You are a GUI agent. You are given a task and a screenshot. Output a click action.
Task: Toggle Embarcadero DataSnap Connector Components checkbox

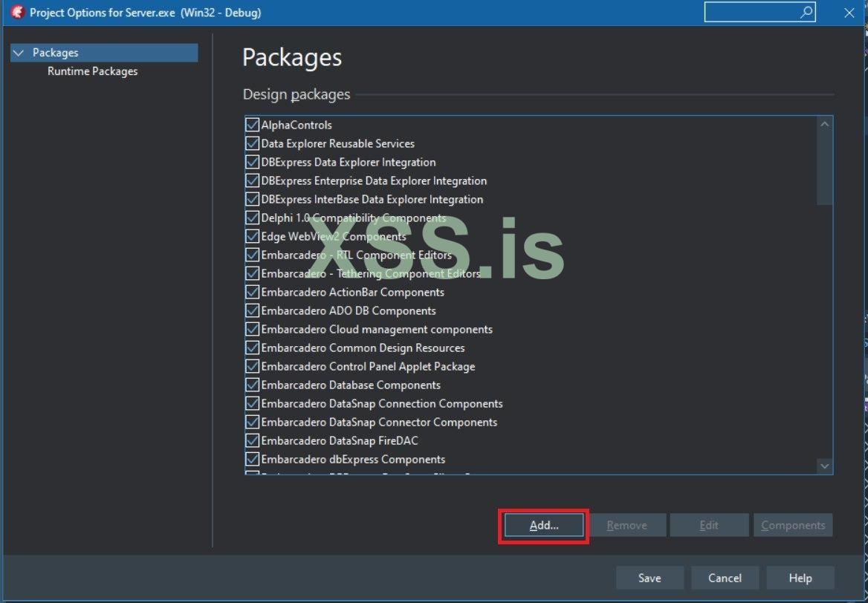[x=252, y=422]
